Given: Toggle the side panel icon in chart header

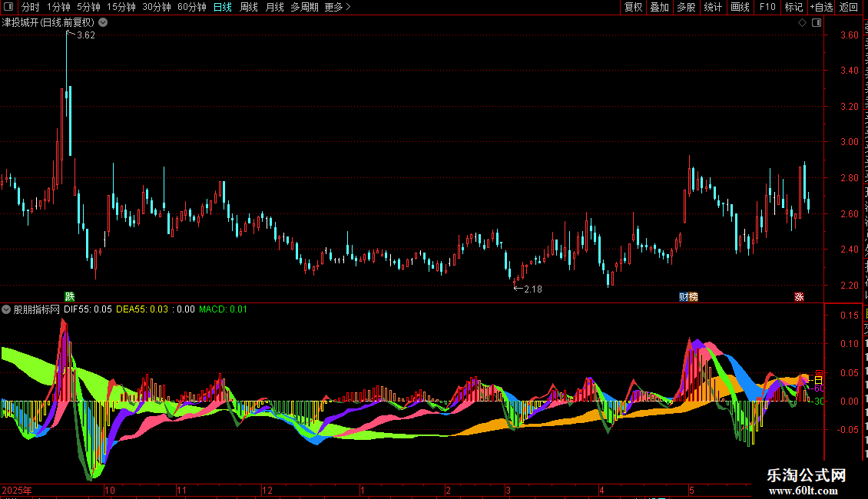Looking at the screenshot, I should (817, 23).
